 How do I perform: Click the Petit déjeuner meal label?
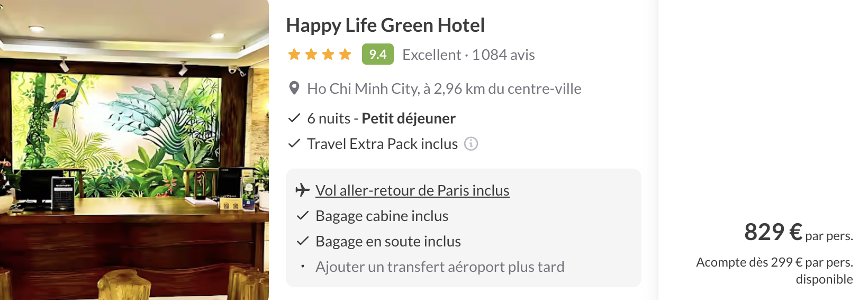point(409,118)
